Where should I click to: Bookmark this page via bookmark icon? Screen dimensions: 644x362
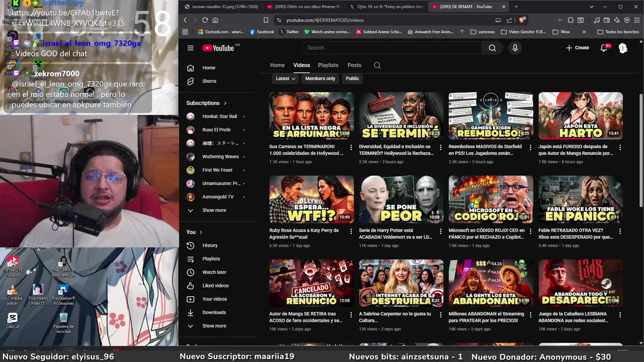(x=266, y=20)
